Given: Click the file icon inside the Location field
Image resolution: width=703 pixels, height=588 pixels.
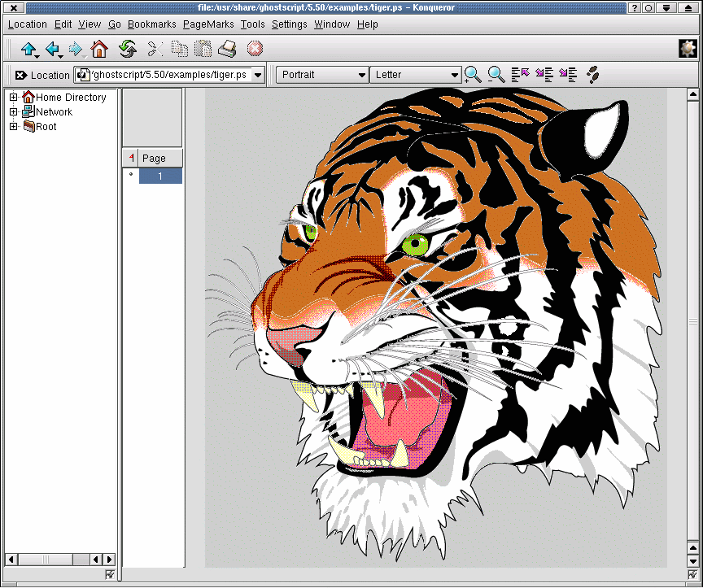Looking at the screenshot, I should click(83, 74).
